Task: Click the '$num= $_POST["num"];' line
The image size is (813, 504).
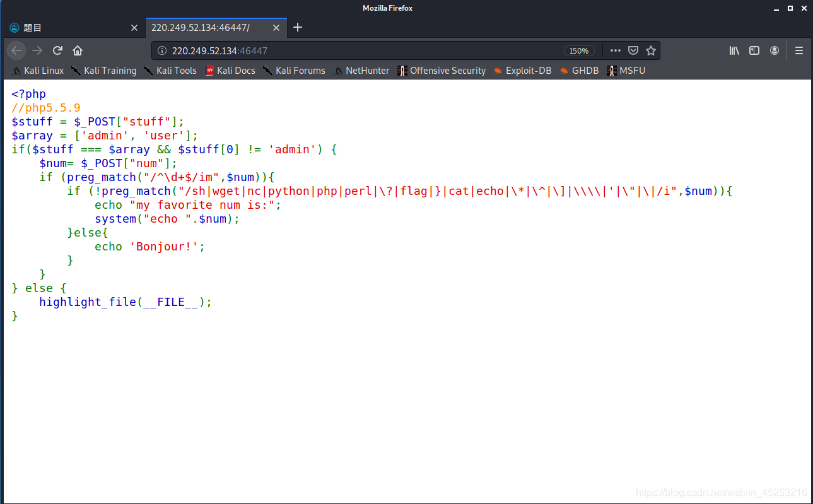Action: (108, 163)
